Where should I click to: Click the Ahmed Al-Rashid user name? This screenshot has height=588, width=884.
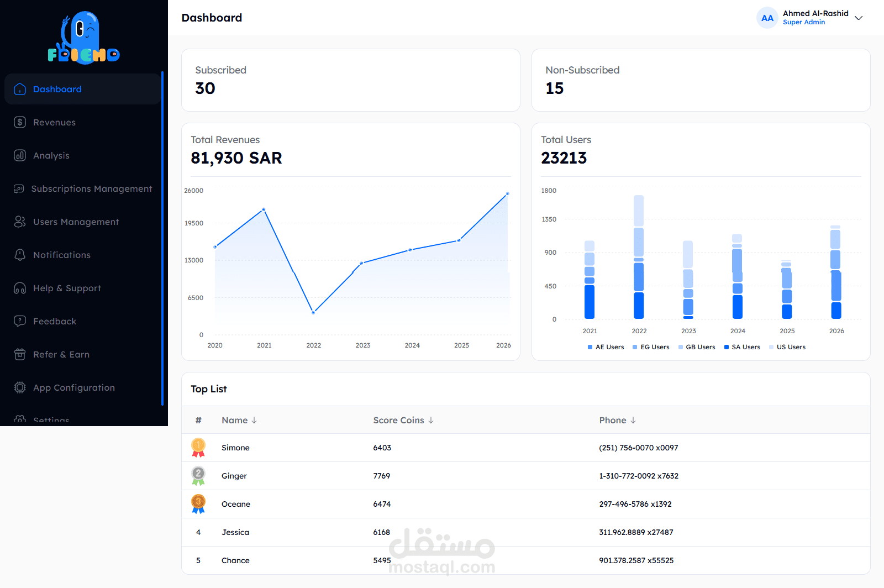[x=815, y=13]
